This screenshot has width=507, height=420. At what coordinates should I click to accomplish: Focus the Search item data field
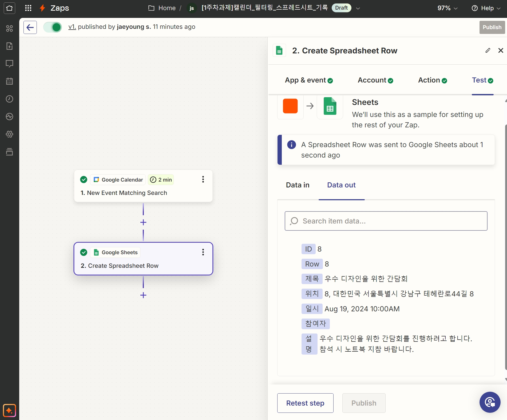point(386,221)
